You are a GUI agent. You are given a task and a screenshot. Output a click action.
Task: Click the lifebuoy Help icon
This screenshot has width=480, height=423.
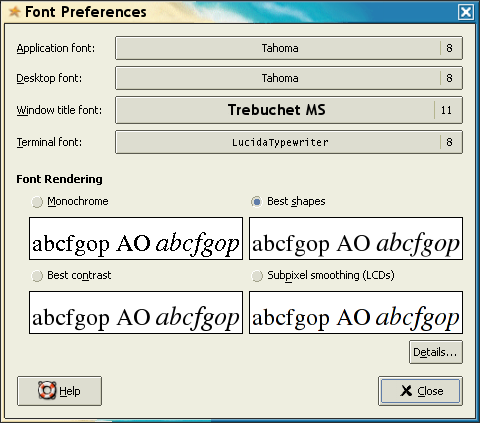pyautogui.click(x=47, y=390)
